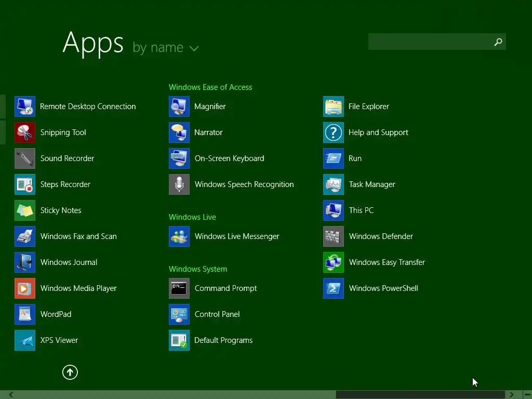Launch the Command Prompt icon
This screenshot has height=399, width=532.
point(179,288)
